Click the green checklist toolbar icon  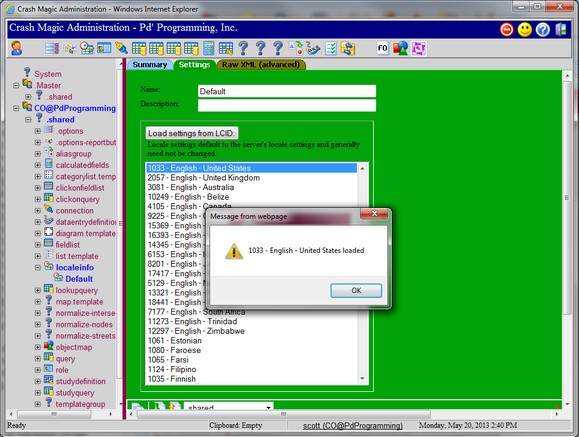(331, 48)
